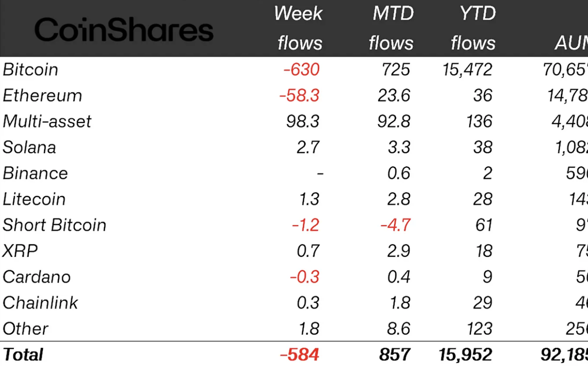Select the Multi-asset row label

pyautogui.click(x=47, y=122)
